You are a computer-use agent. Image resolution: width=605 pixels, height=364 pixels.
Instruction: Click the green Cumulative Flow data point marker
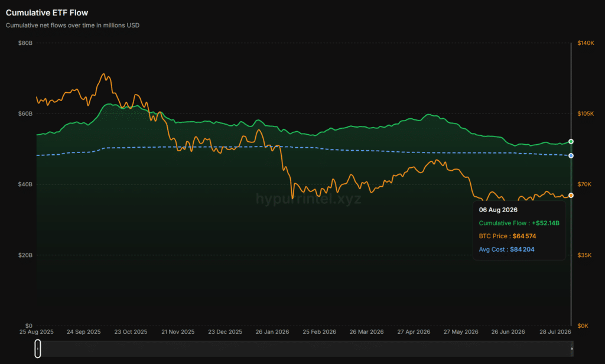571,142
